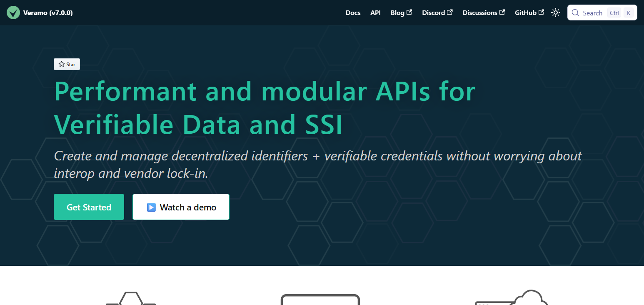Click the Search input field
Image resolution: width=644 pixels, height=305 pixels.
click(602, 12)
